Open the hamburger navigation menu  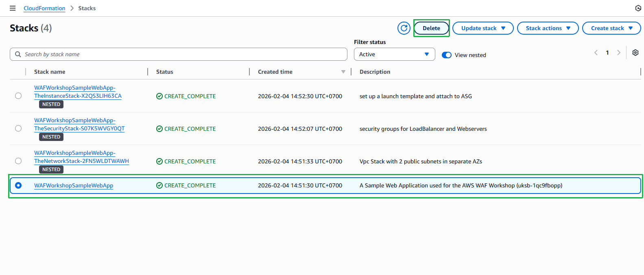click(13, 8)
